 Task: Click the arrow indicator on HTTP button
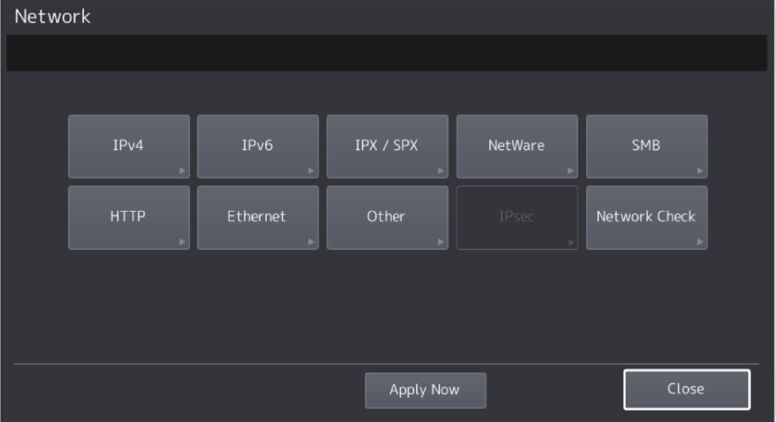182,242
